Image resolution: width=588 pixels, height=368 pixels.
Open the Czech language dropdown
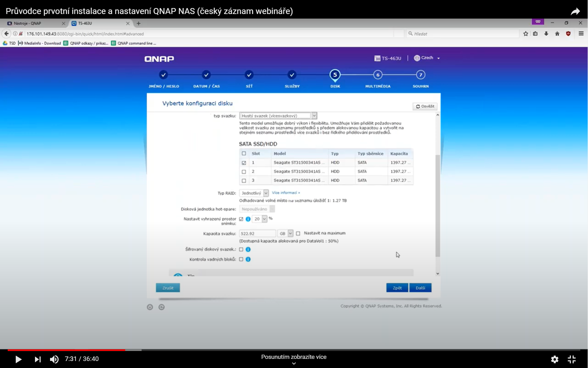coord(427,58)
